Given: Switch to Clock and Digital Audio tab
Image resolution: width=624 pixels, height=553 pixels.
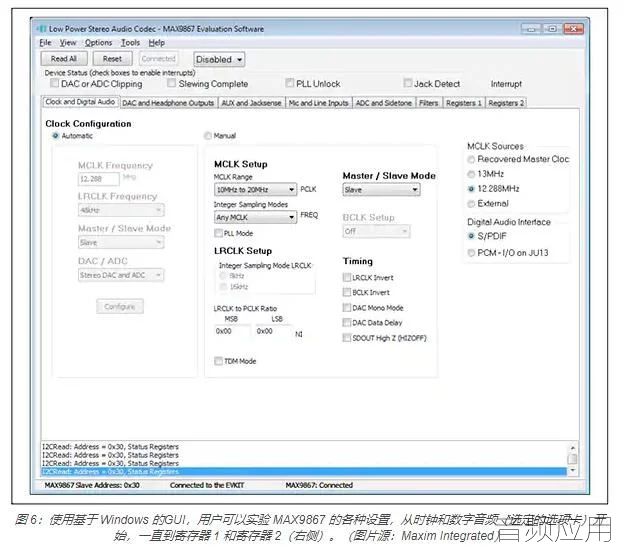Looking at the screenshot, I should pyautogui.click(x=80, y=102).
